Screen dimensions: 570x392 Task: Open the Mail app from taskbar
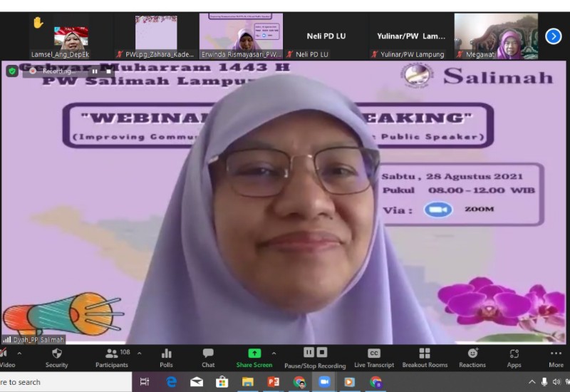(x=197, y=382)
